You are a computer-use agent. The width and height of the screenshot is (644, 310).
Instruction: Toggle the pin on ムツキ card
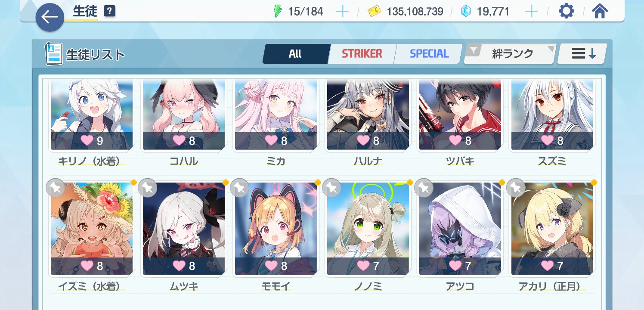[x=148, y=188]
